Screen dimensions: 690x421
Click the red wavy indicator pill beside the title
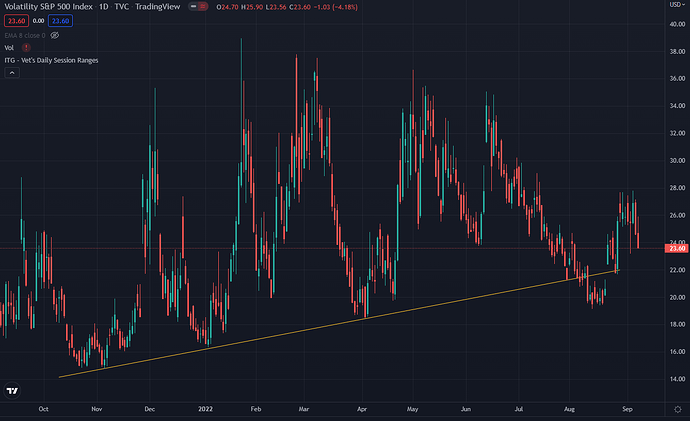click(x=202, y=7)
